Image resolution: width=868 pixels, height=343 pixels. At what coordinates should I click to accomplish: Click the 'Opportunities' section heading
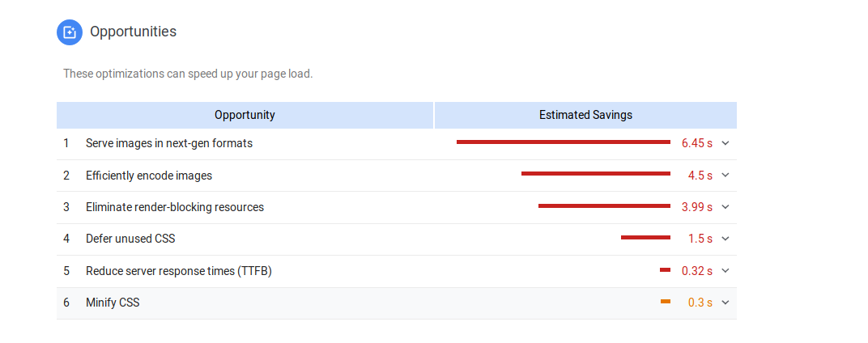point(134,32)
